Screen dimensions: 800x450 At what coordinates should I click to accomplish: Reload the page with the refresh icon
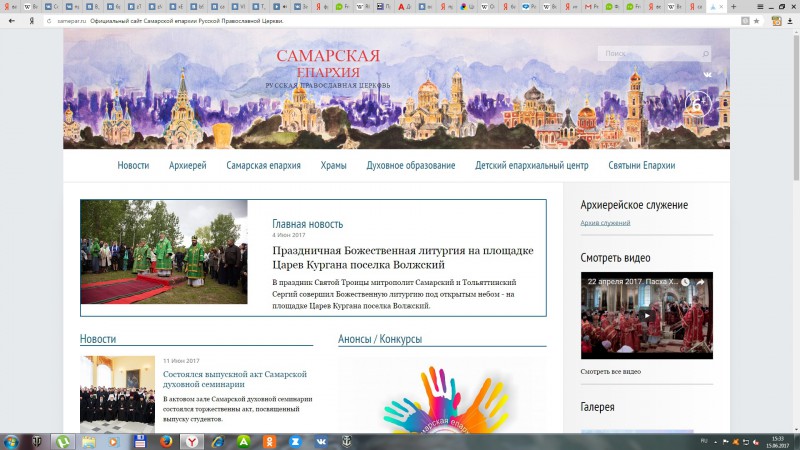(x=49, y=21)
